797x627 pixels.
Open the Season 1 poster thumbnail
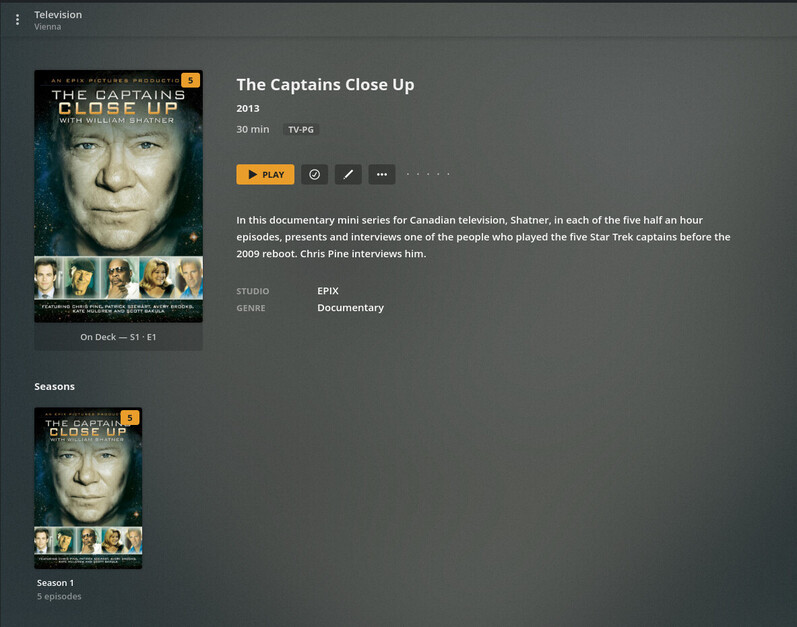tap(88, 488)
